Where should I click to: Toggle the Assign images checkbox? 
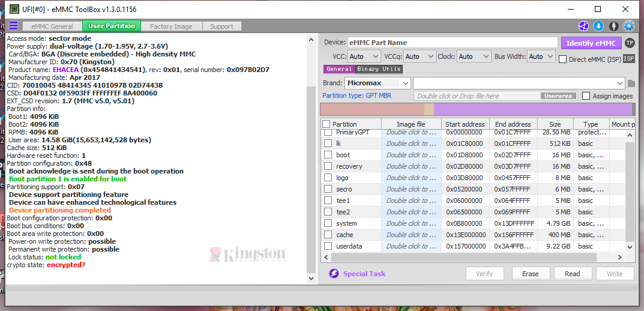coord(586,95)
